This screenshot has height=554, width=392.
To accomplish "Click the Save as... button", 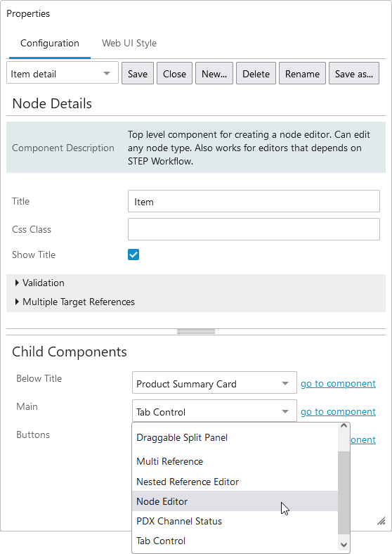I will coord(354,74).
